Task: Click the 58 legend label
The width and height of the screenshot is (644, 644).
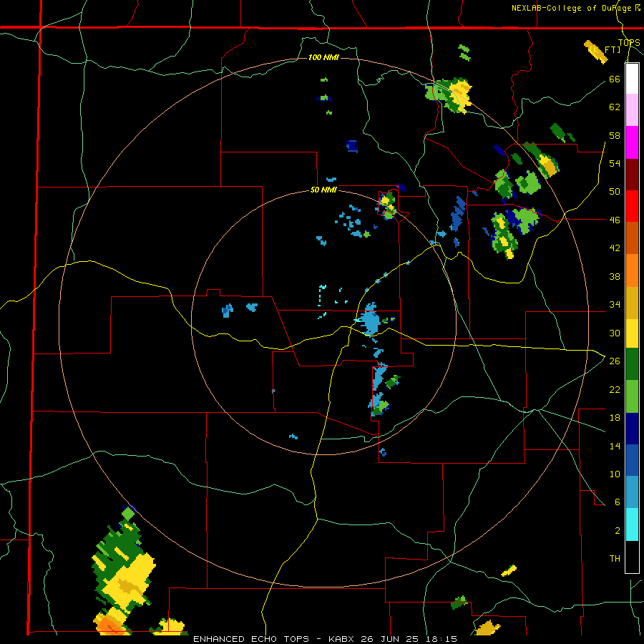Action: 615,135
